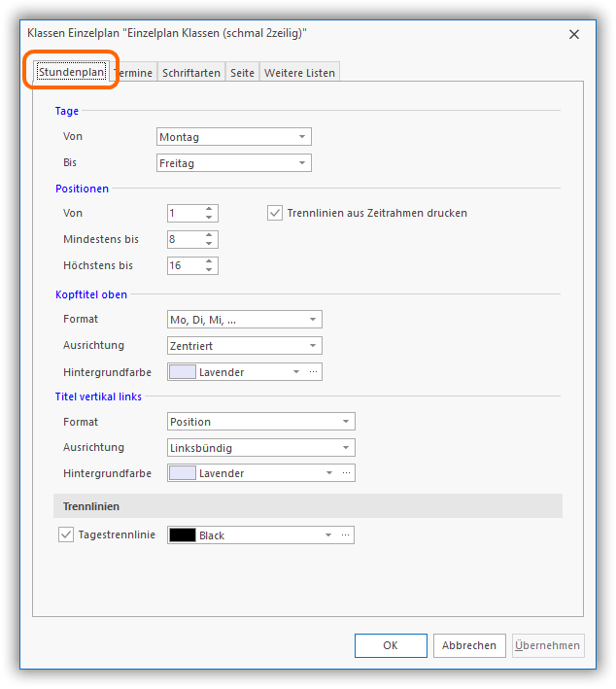
Task: Click the ellipsis button beside Titel vertikal Hintergrundfarbe
Action: (x=346, y=473)
